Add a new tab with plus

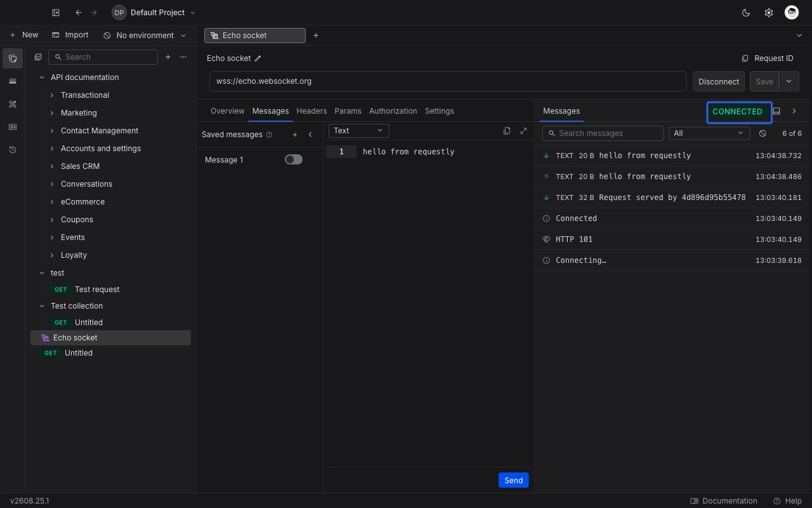[316, 36]
